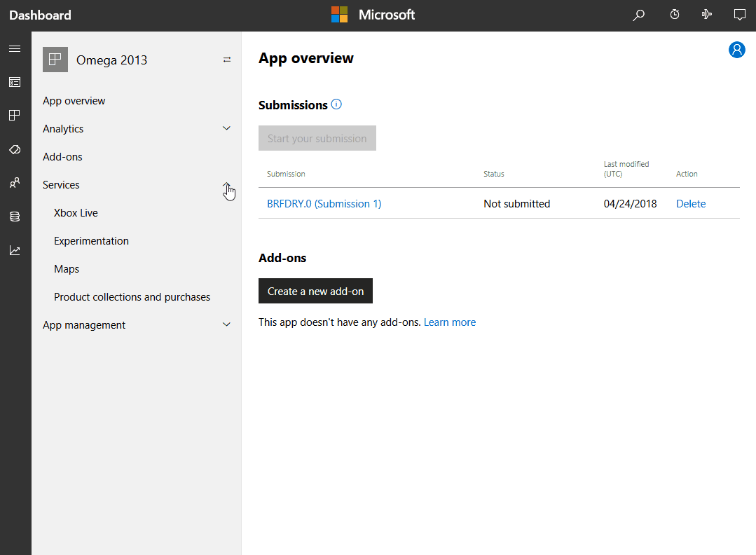Click the Action column header
The image size is (756, 555).
click(687, 174)
